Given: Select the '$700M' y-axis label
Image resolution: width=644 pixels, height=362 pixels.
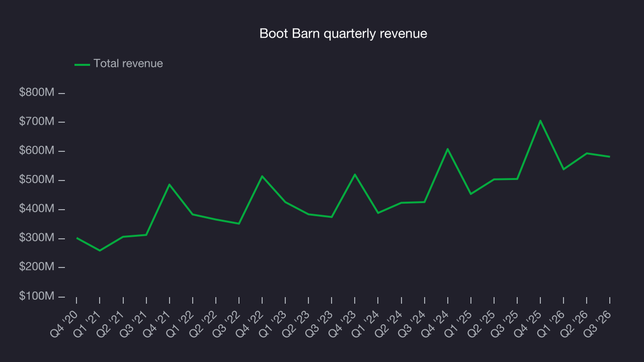Looking at the screenshot, I should [37, 122].
